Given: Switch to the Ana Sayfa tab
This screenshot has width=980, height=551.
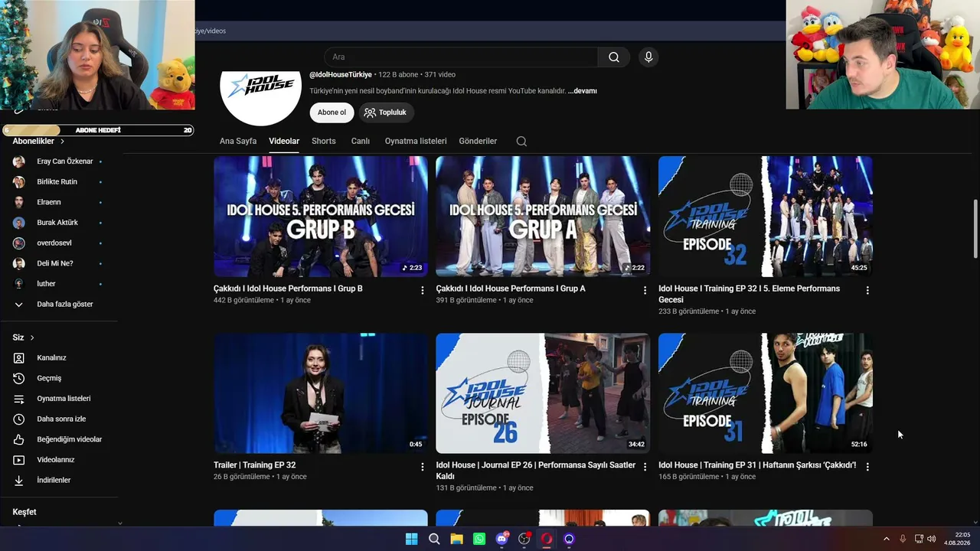Looking at the screenshot, I should point(238,141).
